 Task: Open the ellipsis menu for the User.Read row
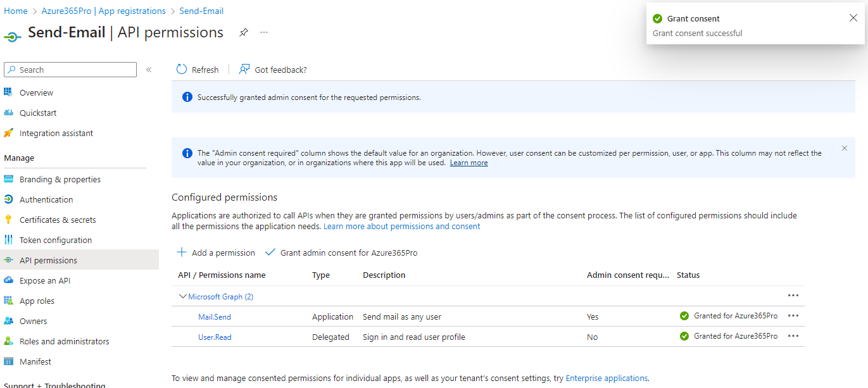click(793, 336)
